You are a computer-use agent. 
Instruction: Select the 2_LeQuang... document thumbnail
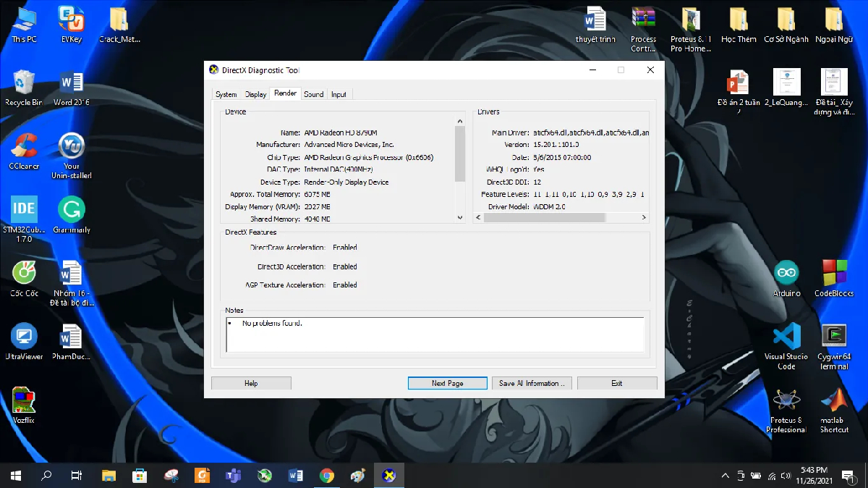point(786,88)
